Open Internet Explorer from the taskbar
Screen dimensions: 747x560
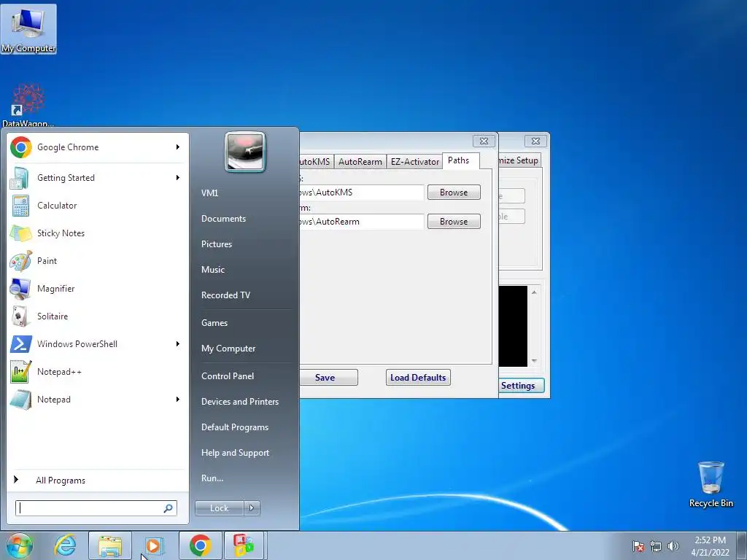pos(65,545)
